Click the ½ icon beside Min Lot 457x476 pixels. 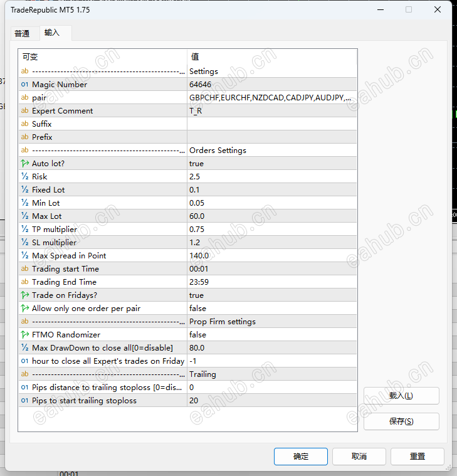pos(25,203)
